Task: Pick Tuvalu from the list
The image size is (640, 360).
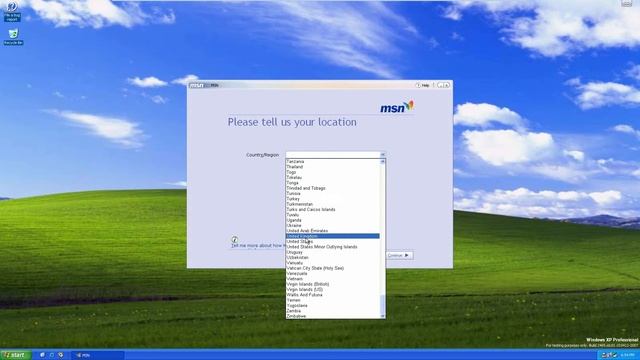Action: 333,215
